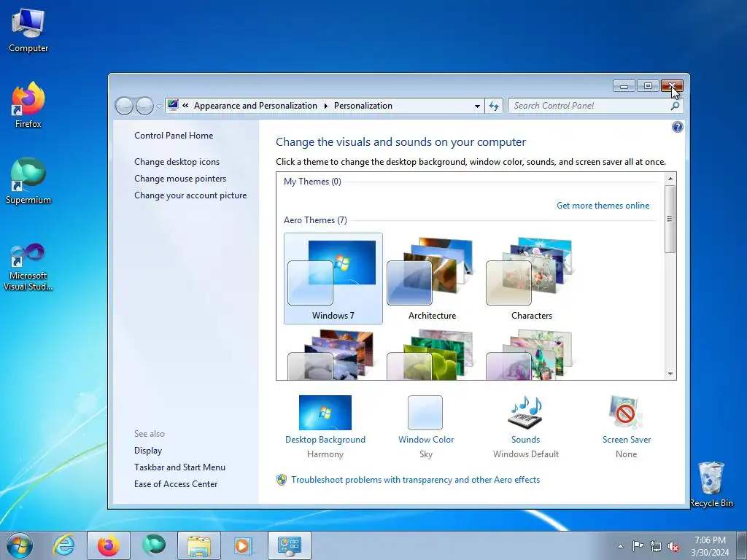This screenshot has width=747, height=560.
Task: Click the My Themes (0) heading
Action: [x=312, y=182]
